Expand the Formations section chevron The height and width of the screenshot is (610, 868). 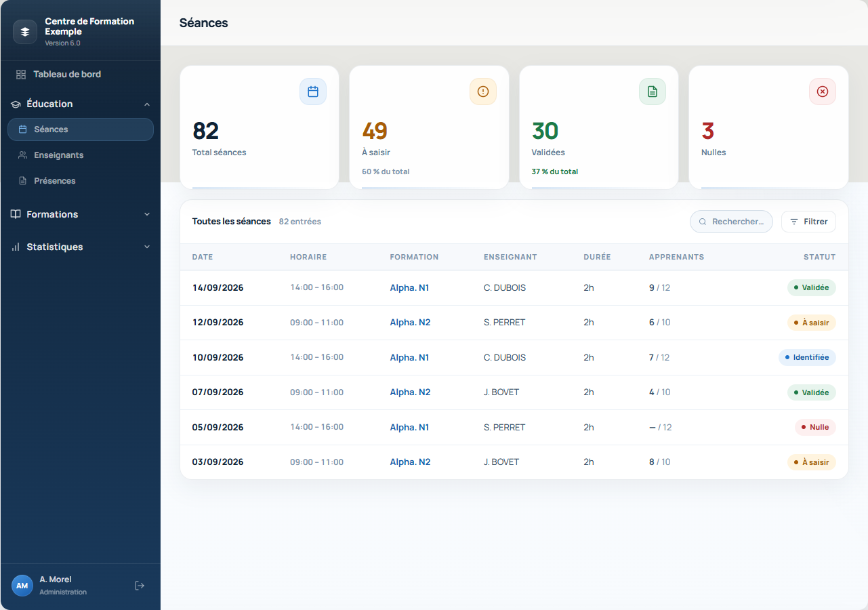click(147, 214)
